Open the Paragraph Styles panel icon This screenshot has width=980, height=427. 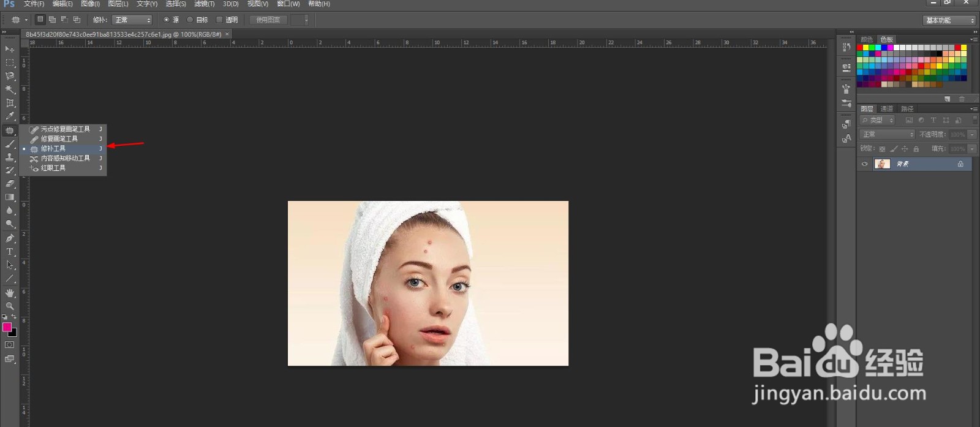[x=846, y=124]
